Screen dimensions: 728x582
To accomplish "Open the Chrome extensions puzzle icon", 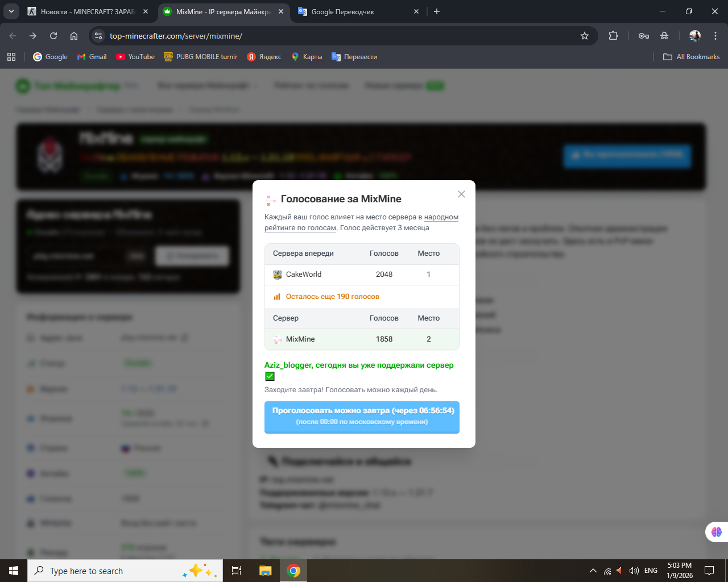I will pyautogui.click(x=613, y=36).
